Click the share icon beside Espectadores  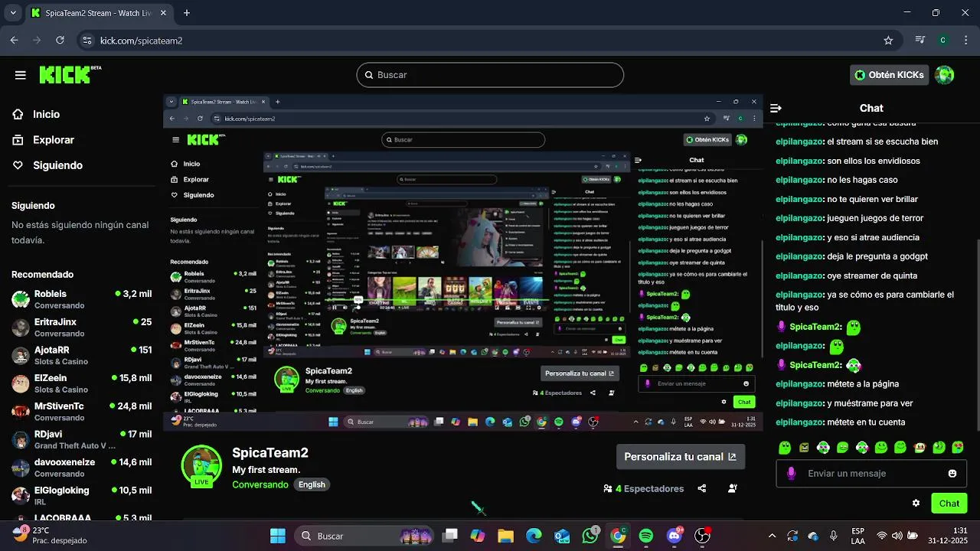702,488
